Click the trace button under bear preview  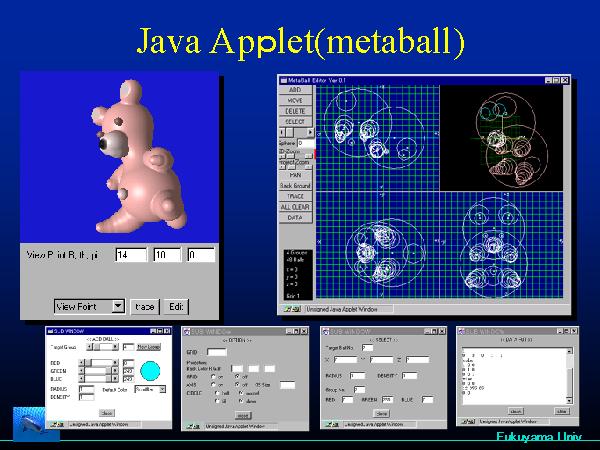click(145, 306)
